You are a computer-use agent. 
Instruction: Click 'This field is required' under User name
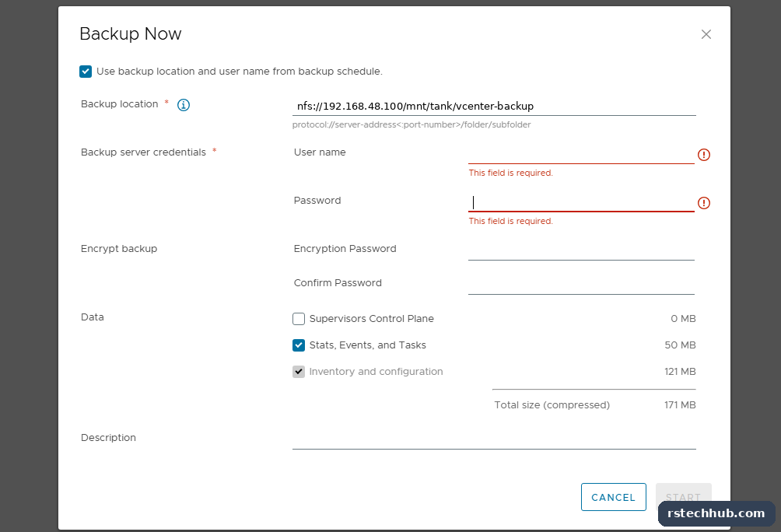click(510, 173)
